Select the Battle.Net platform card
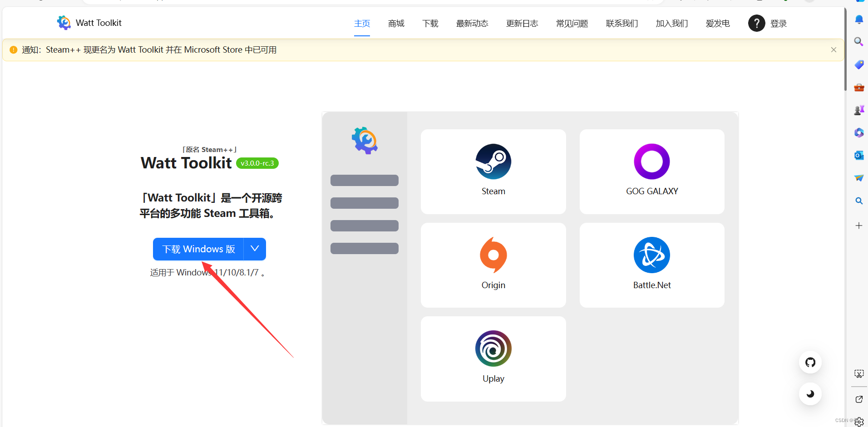Viewport: 868px width, 427px height. pos(652,265)
